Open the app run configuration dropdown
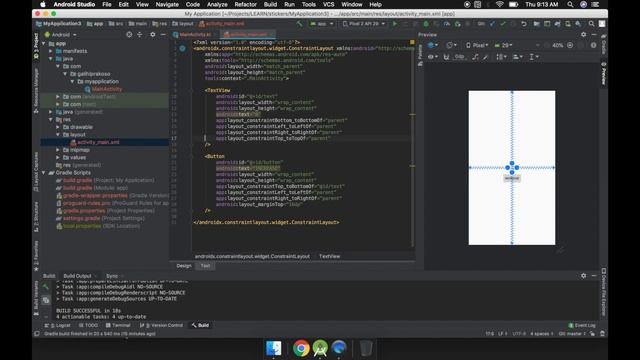This screenshot has width=640, height=360. [x=322, y=24]
